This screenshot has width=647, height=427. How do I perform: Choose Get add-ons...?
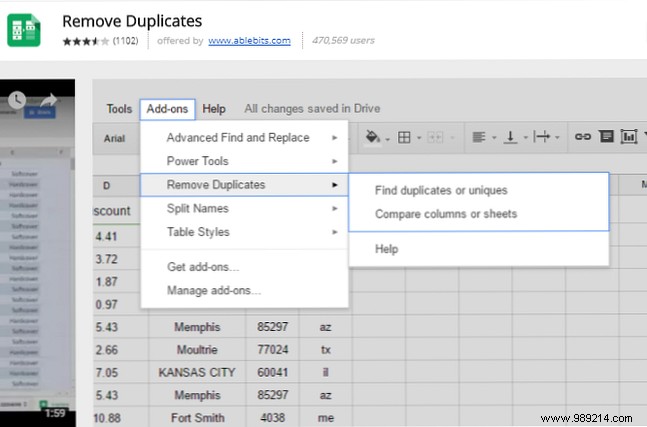coord(244,267)
